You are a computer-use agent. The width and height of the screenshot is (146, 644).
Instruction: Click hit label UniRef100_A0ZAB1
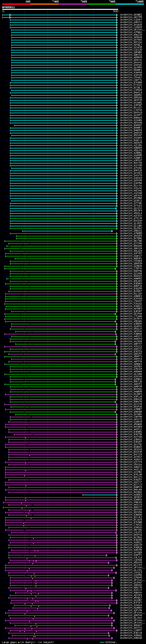pos(131,103)
